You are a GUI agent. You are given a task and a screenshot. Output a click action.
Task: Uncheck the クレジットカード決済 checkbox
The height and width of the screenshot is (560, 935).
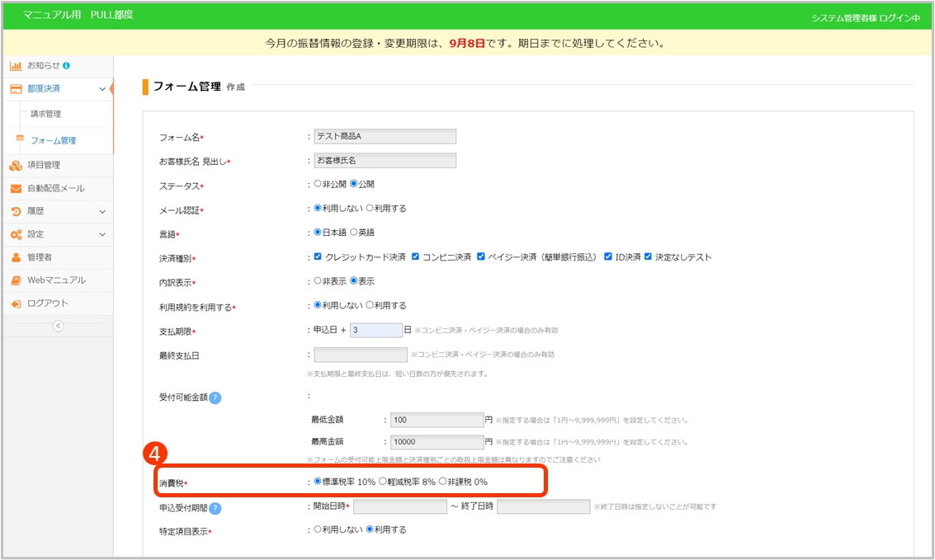pyautogui.click(x=318, y=257)
